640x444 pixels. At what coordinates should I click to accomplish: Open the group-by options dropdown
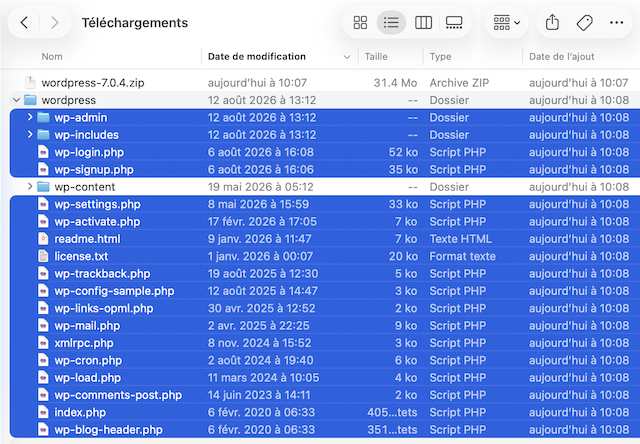507,22
